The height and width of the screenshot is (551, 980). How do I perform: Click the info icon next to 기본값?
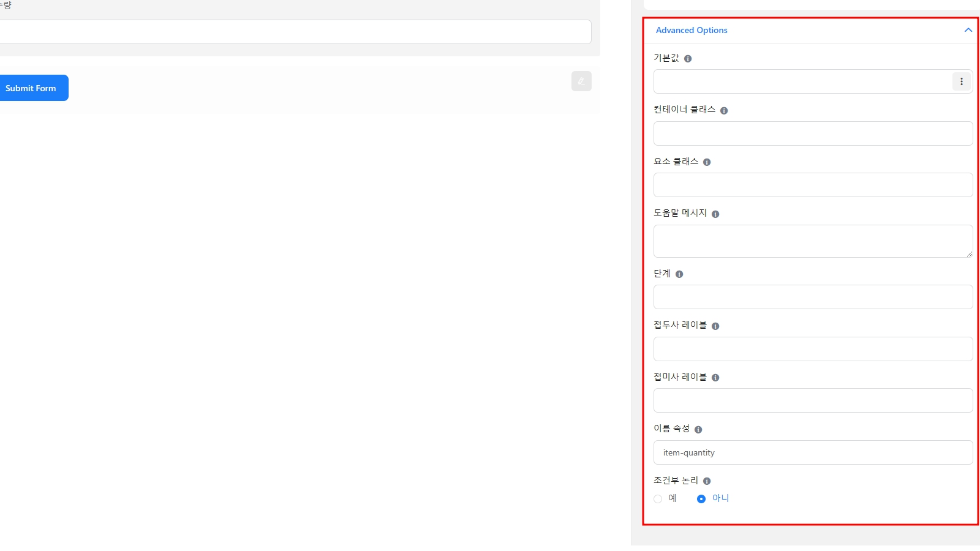(688, 59)
